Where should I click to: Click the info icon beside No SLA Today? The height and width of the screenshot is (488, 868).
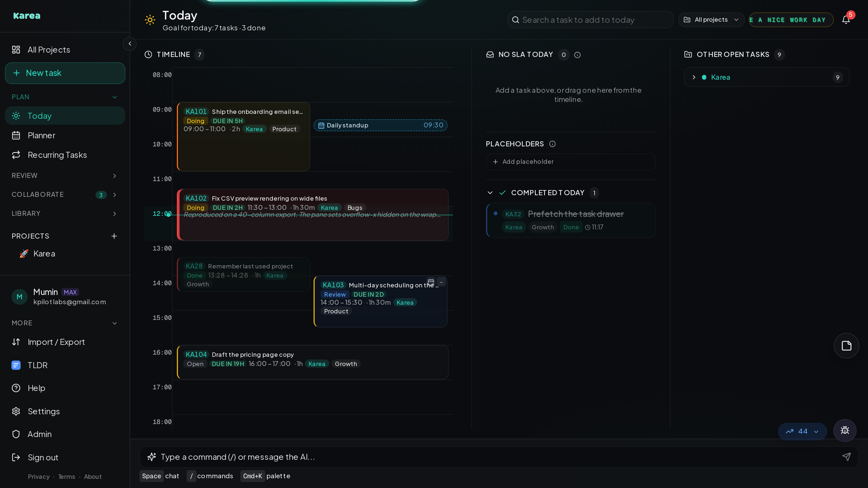click(x=577, y=55)
